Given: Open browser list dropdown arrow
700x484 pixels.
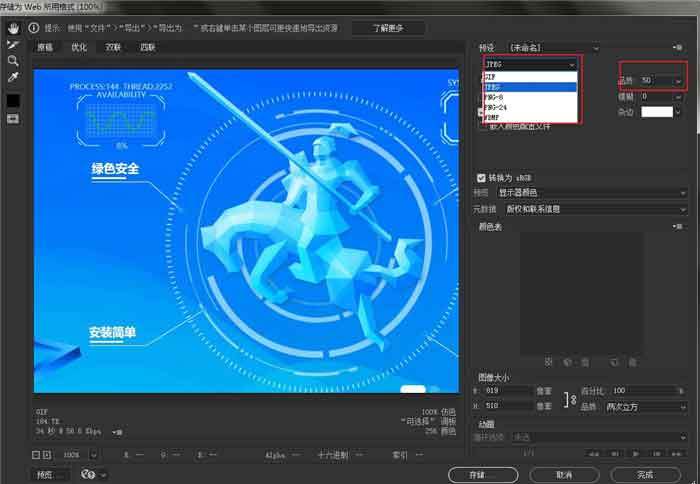Looking at the screenshot, I should pyautogui.click(x=103, y=475).
